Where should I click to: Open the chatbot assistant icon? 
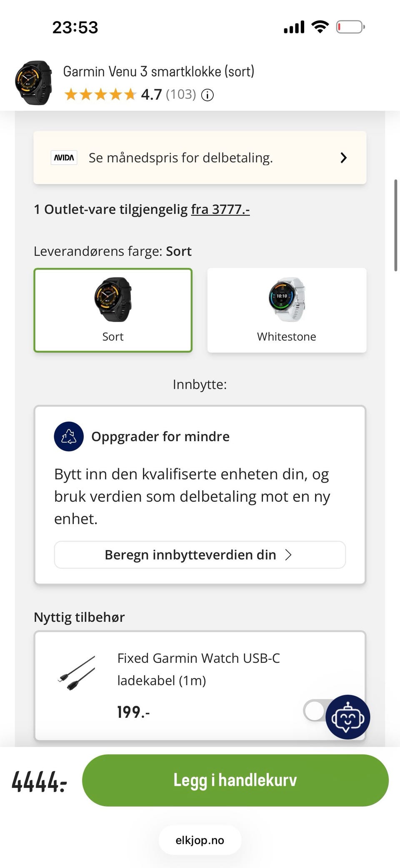348,717
